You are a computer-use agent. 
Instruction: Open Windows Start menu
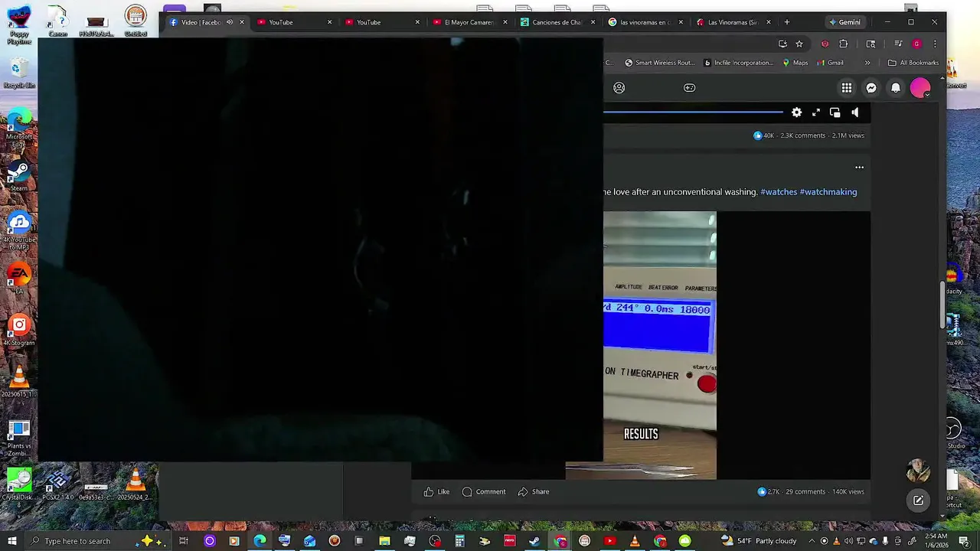[x=11, y=541]
